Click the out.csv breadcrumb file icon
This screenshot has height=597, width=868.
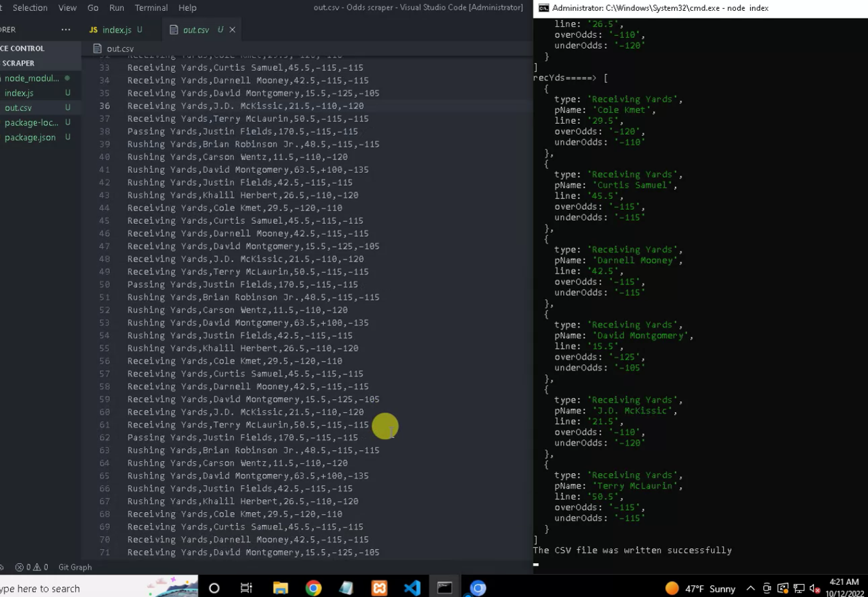tap(98, 48)
